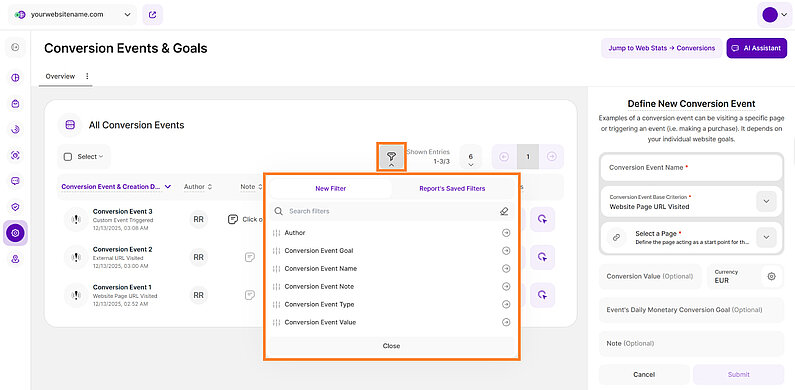Select Report's Saved Filters tab
Image resolution: width=795 pixels, height=390 pixels.
pyautogui.click(x=452, y=188)
